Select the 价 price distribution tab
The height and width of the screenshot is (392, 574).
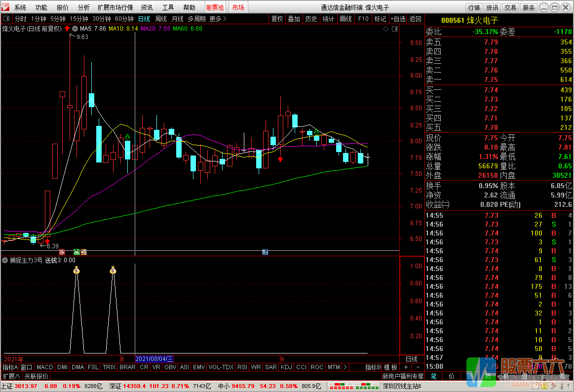point(452,376)
